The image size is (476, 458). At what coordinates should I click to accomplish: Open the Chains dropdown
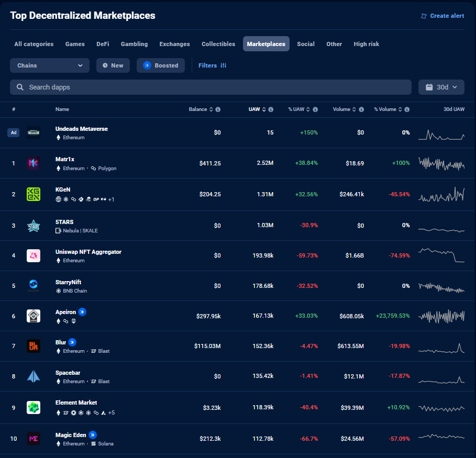(x=50, y=65)
